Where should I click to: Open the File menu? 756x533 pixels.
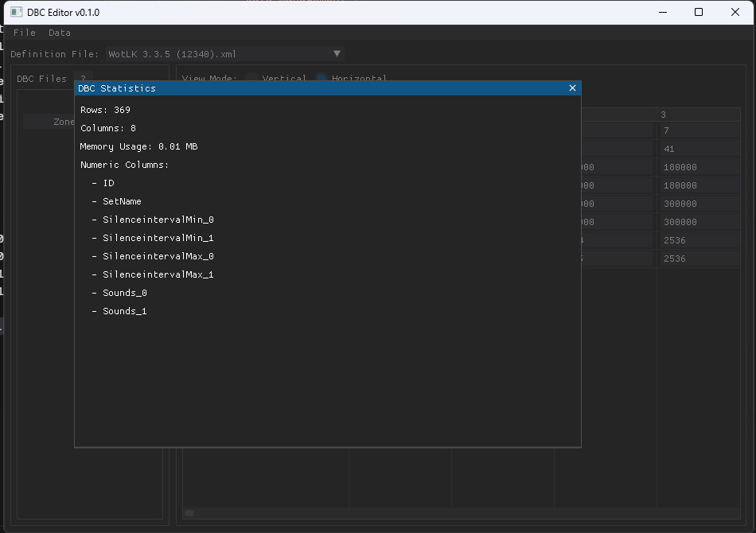24,32
